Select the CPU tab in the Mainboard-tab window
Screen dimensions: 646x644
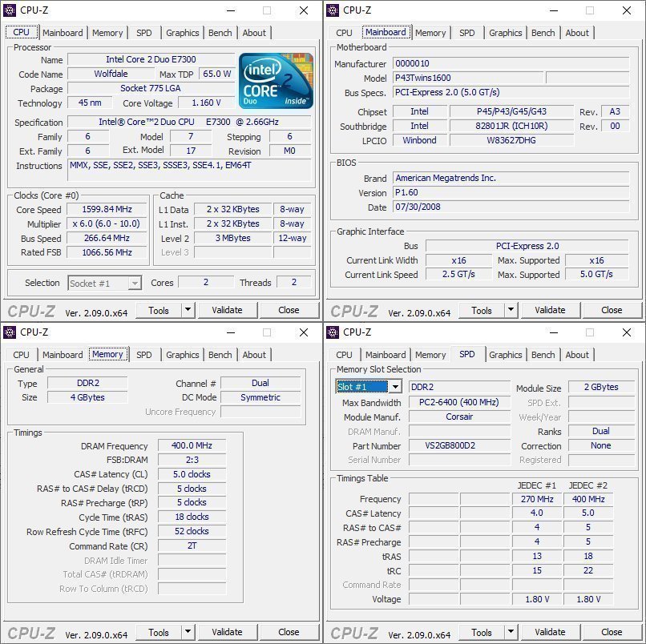(344, 33)
